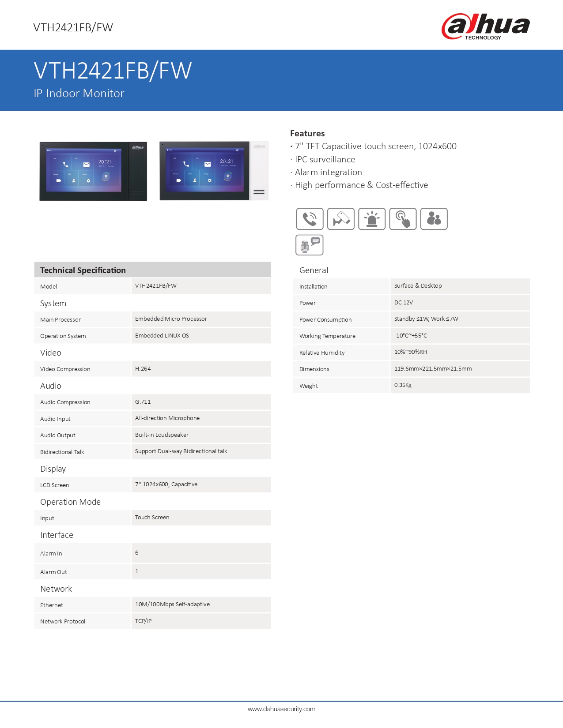563x728 pixels.
Task: Click the Power Consumption label
Action: 325,319
